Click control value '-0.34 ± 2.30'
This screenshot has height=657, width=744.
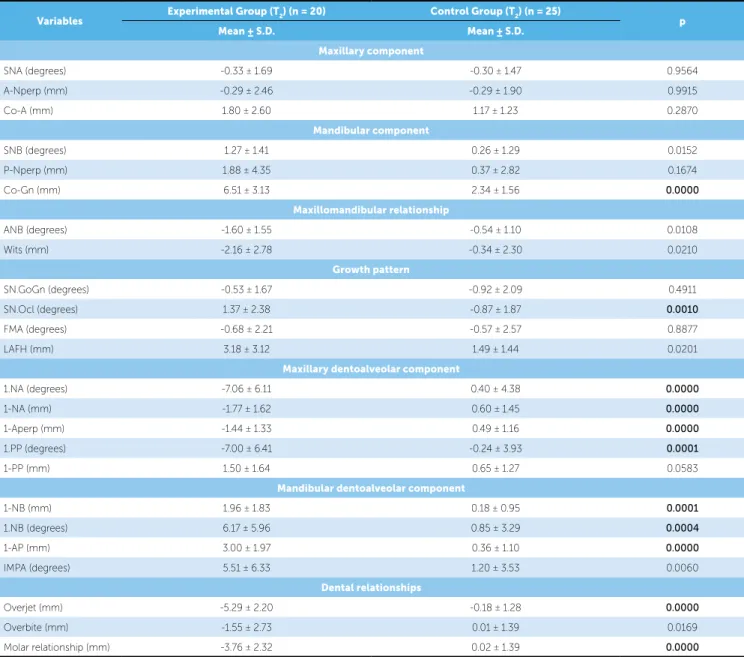(495, 250)
